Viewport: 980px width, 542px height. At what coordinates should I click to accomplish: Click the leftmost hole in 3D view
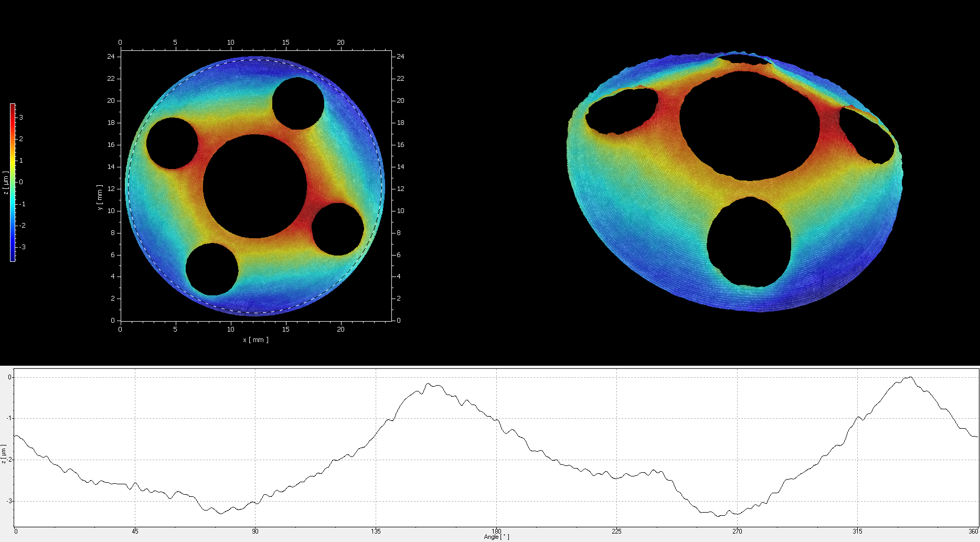pyautogui.click(x=622, y=111)
